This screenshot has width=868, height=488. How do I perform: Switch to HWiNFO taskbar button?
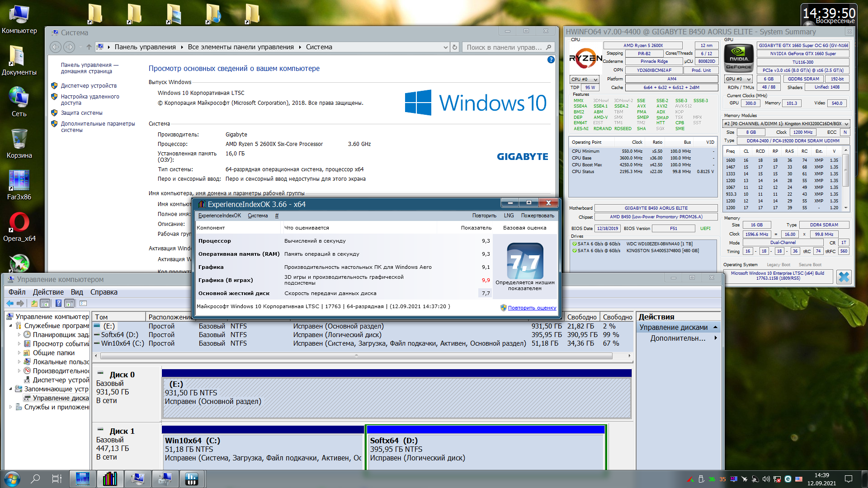coord(192,479)
